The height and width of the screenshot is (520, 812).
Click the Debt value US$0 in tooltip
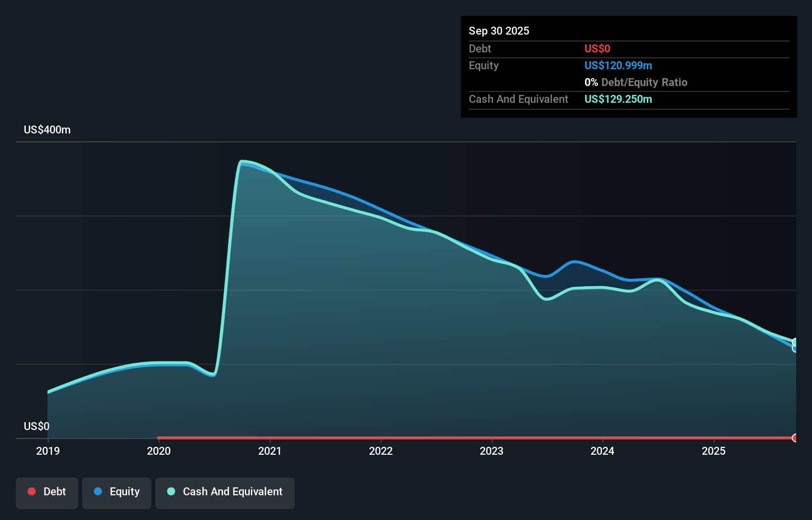coord(597,48)
